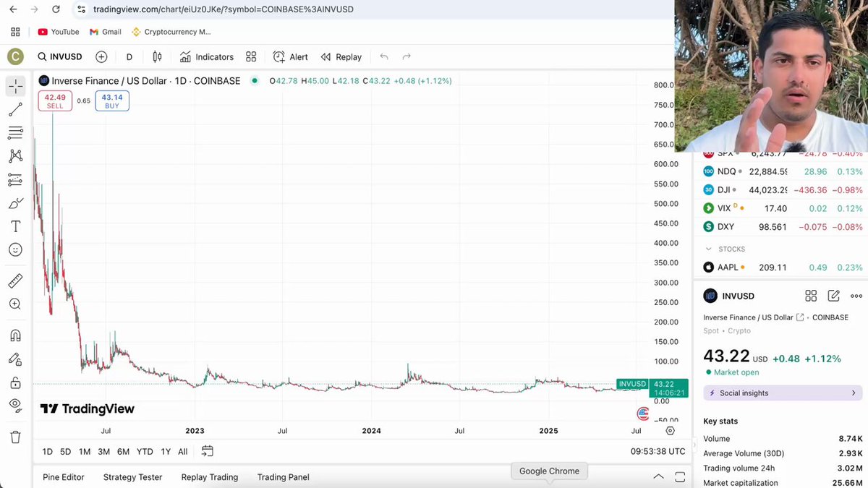Click the SELL 42.49 button
This screenshot has width=868, height=488.
55,101
